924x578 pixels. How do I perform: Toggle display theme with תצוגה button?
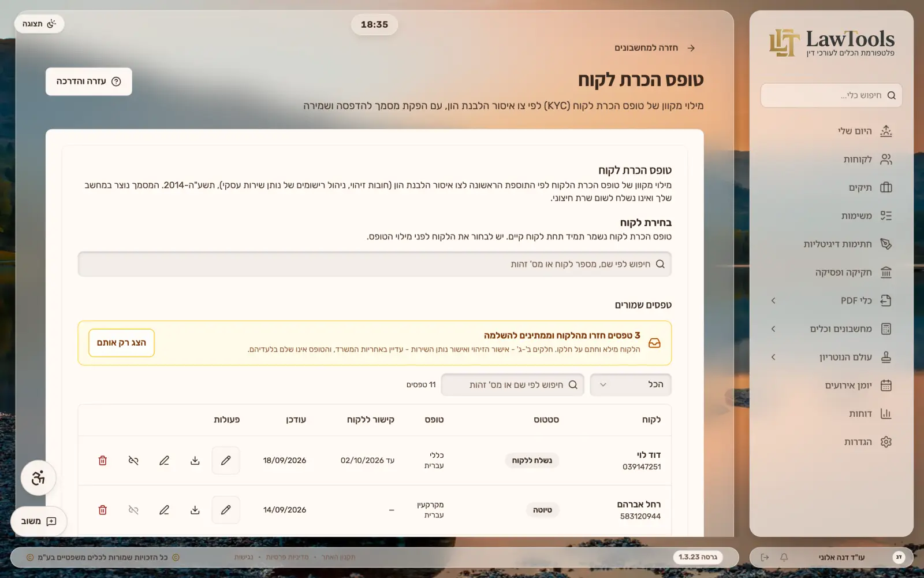39,24
